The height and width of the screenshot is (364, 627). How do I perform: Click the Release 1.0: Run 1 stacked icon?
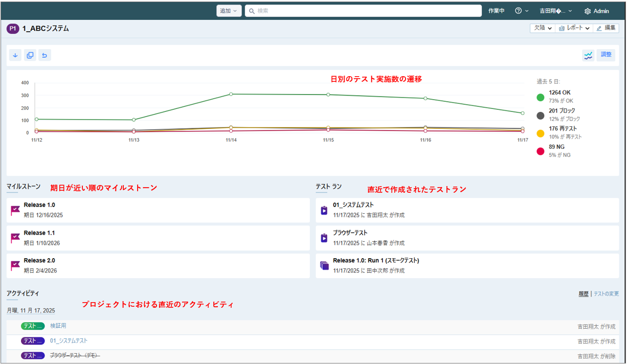point(324,265)
